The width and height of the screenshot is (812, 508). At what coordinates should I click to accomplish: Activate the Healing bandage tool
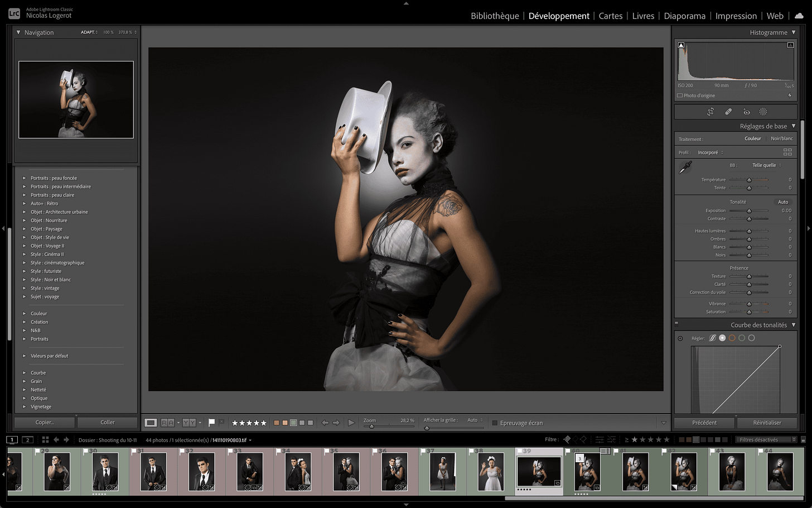(x=728, y=112)
